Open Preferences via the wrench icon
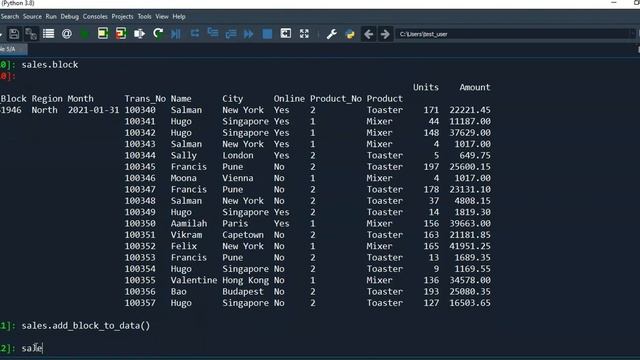 point(331,34)
